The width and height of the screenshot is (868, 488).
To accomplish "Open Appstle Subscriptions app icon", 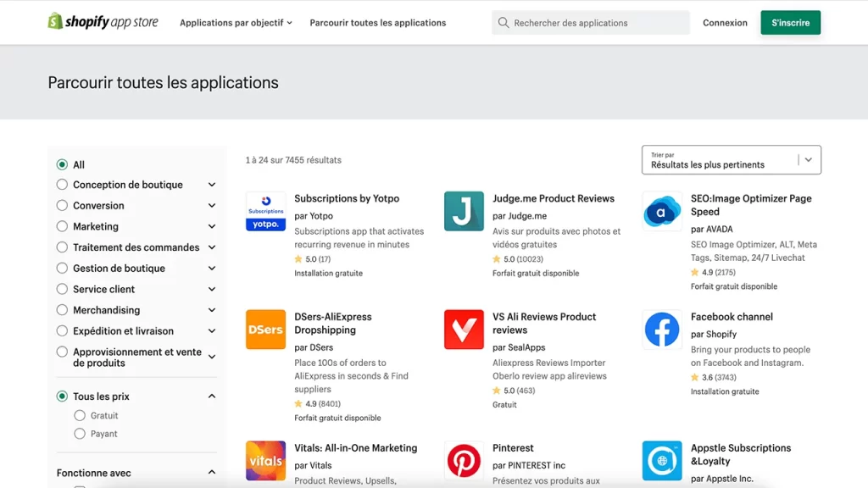I will point(662,461).
